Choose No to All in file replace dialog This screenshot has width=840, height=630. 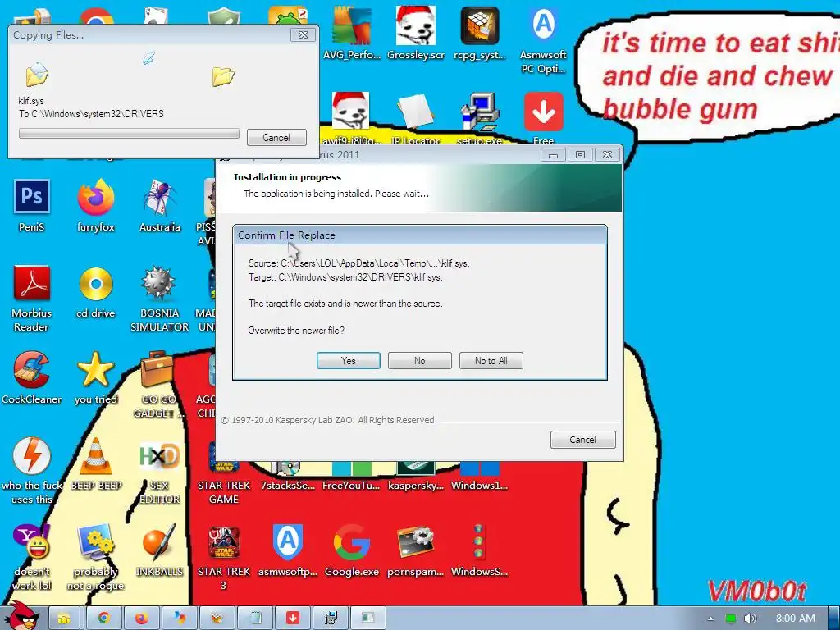[x=491, y=361]
